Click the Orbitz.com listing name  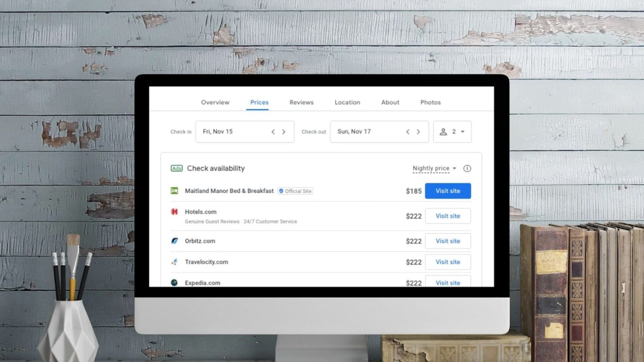click(x=200, y=241)
